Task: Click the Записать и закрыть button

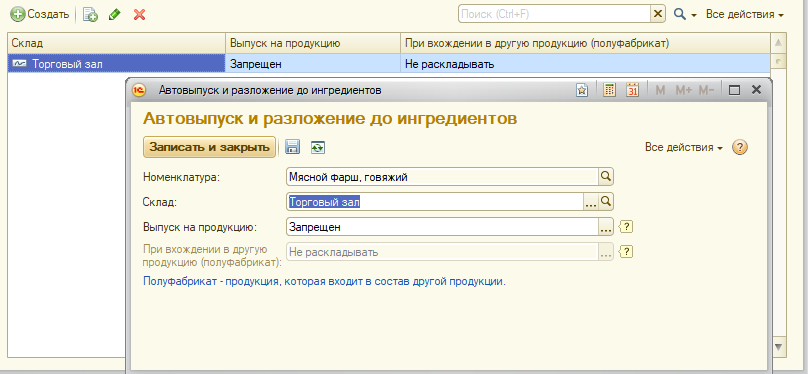Action: tap(209, 147)
